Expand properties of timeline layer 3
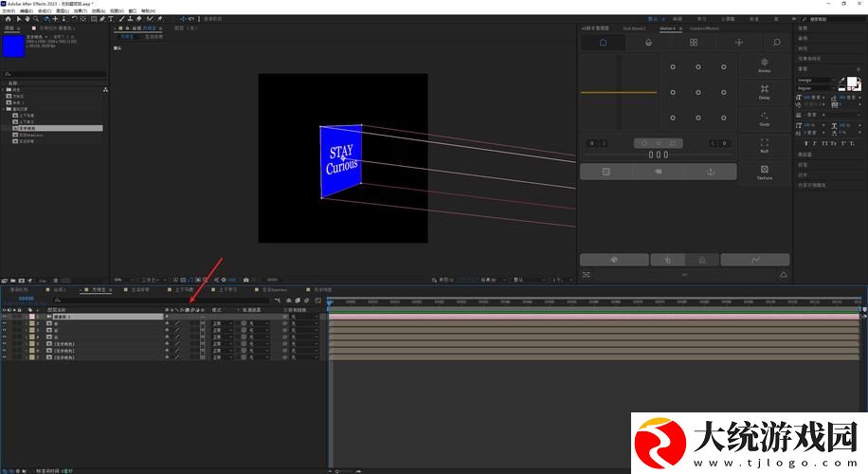Viewport: 868px width, 474px height. 26,330
